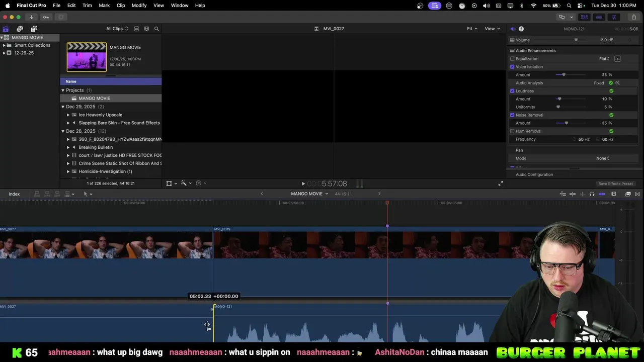Open the Titles and Generators sidebar

tap(34, 29)
